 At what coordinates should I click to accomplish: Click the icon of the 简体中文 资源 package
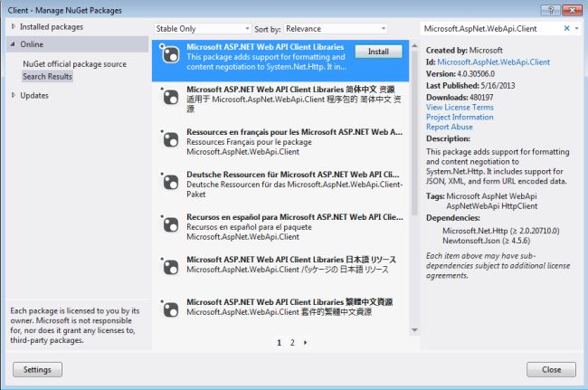[x=169, y=96]
